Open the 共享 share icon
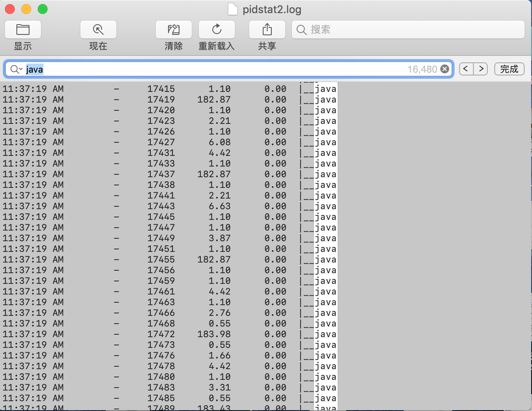532x411 pixels. click(267, 30)
